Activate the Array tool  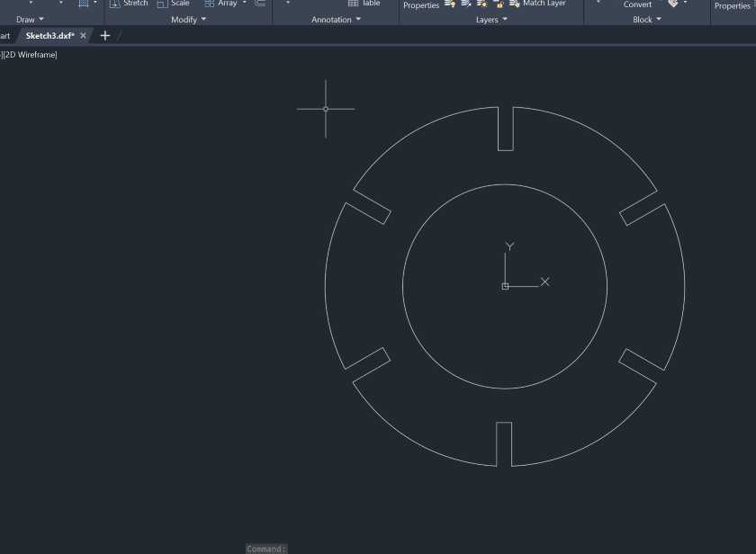tap(223, 4)
